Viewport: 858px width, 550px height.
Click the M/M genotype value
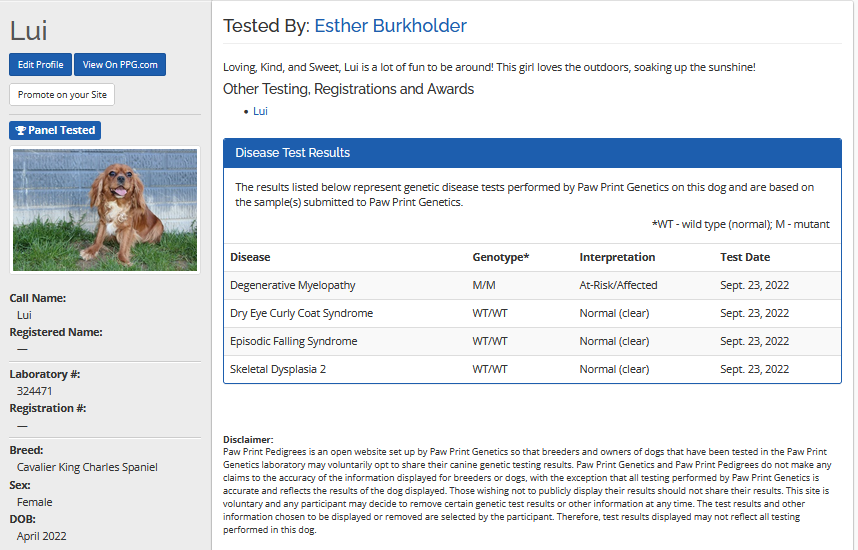pyautogui.click(x=486, y=285)
